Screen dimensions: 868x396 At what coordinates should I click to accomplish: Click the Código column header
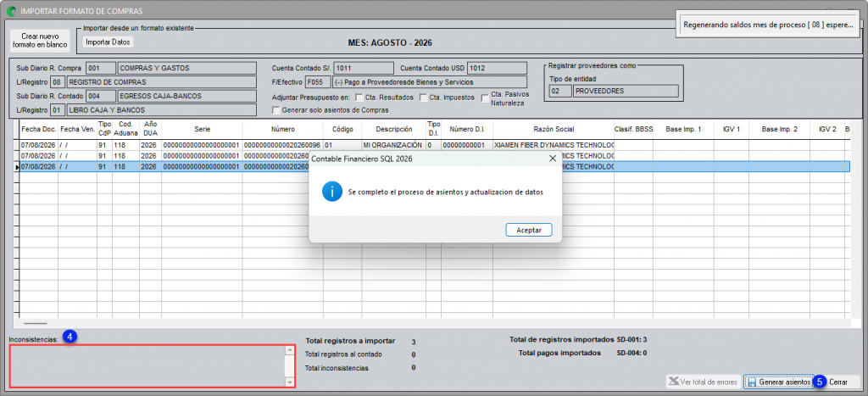(x=342, y=129)
